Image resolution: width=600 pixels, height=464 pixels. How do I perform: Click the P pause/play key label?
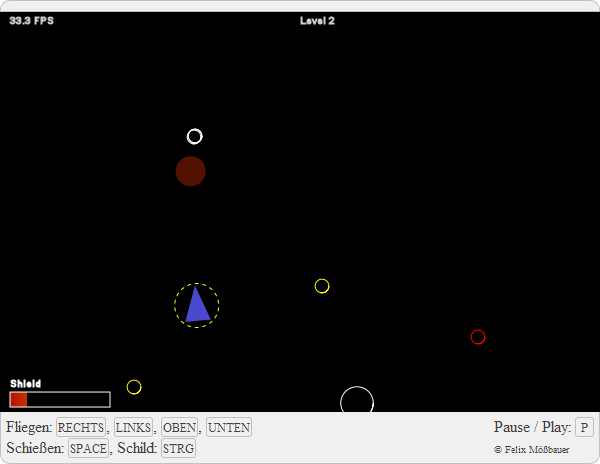pyautogui.click(x=584, y=427)
